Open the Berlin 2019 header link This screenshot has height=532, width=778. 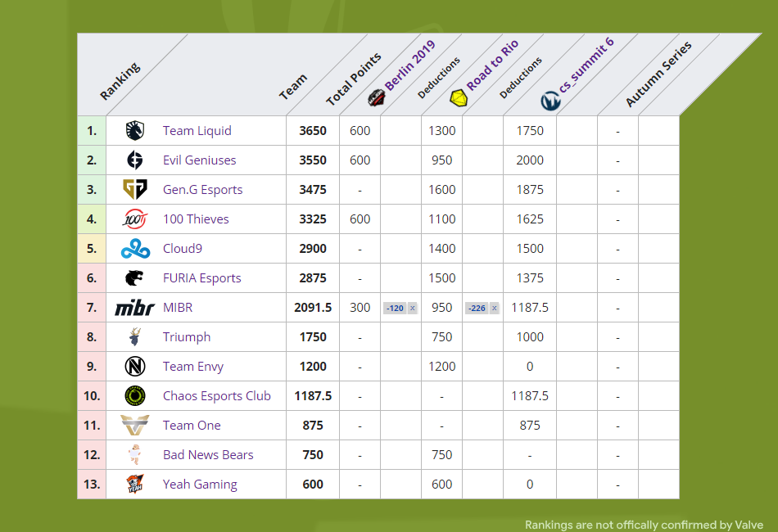point(409,65)
